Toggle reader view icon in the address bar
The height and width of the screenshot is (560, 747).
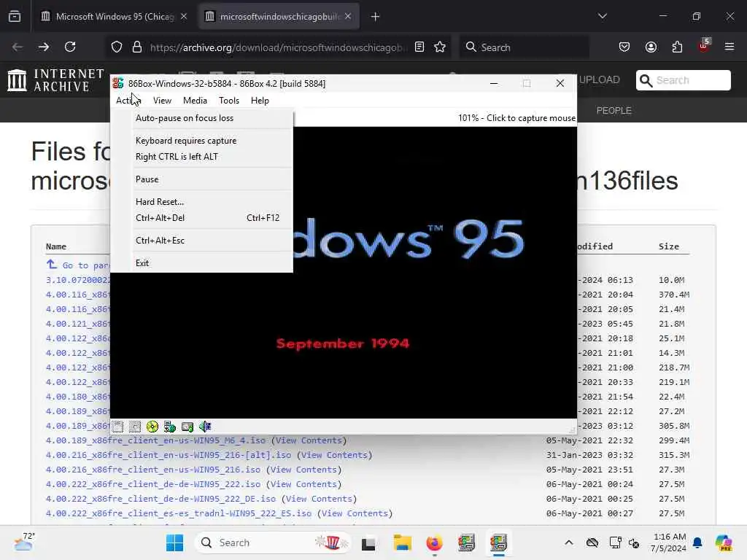coord(419,47)
